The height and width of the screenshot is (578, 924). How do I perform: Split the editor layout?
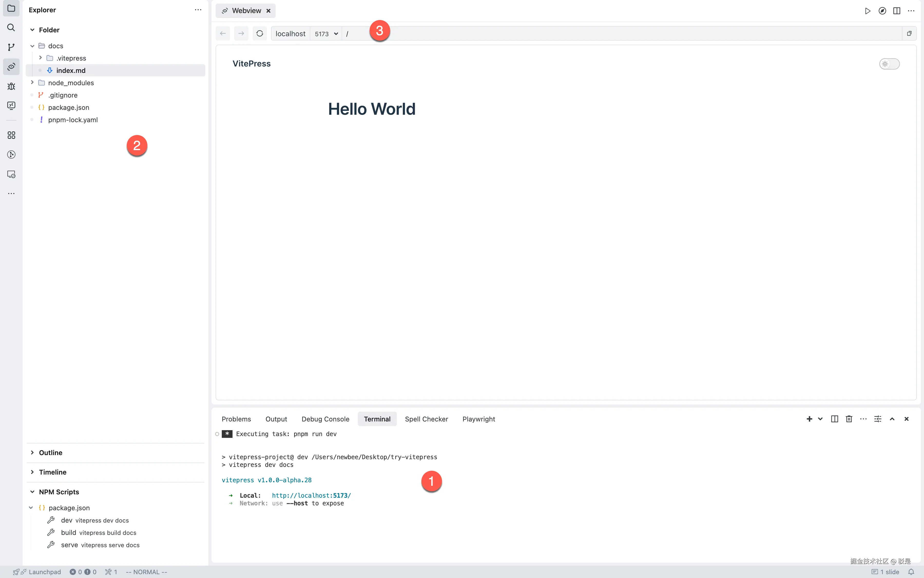tap(897, 11)
